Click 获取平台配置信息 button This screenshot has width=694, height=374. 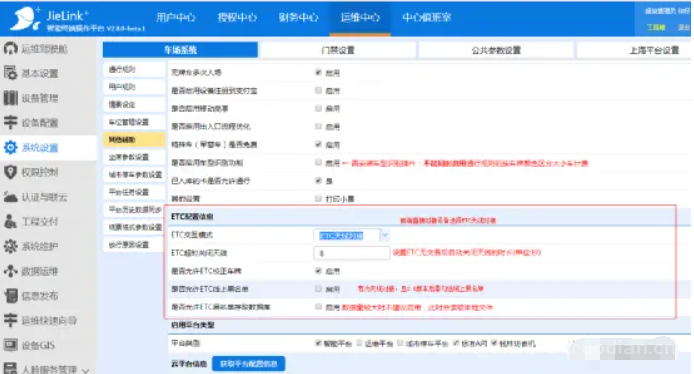(x=248, y=364)
